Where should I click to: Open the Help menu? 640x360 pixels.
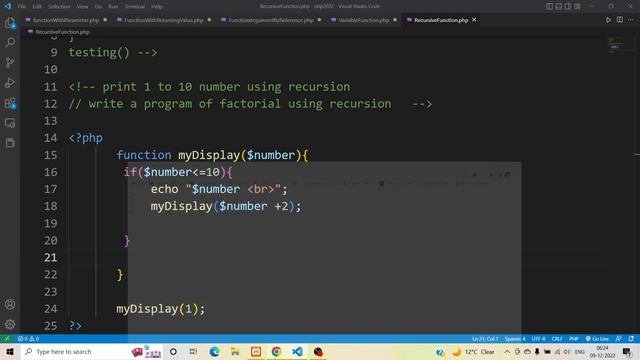coord(157,7)
